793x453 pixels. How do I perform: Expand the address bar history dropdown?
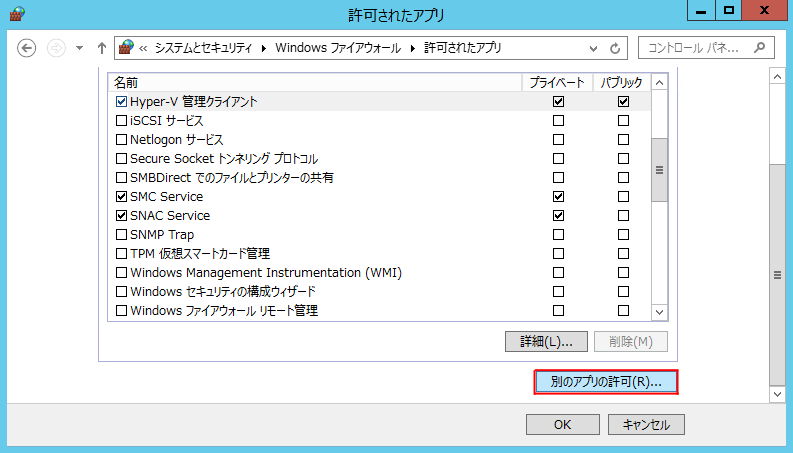click(594, 49)
